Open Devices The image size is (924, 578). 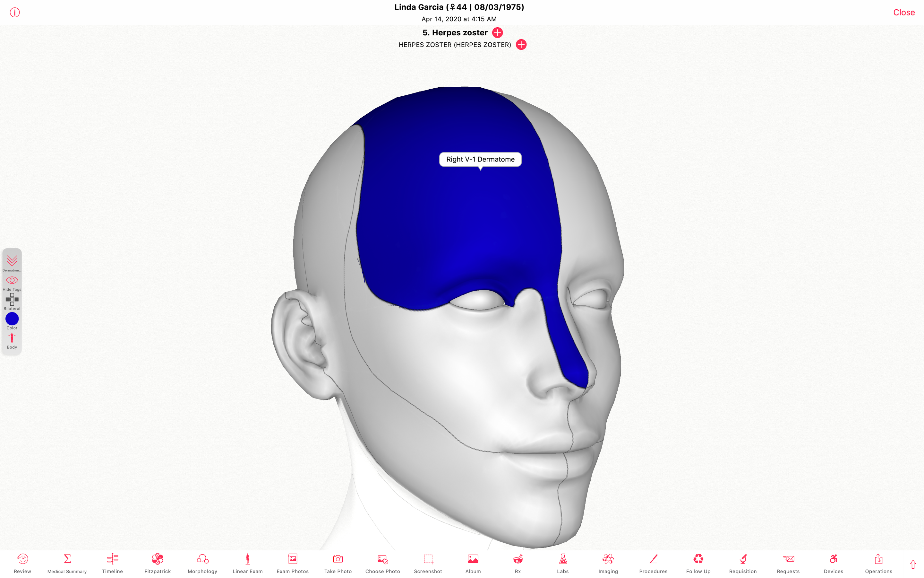(x=833, y=563)
